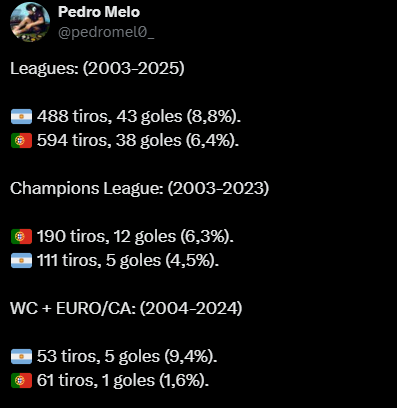The width and height of the screenshot is (397, 408).
Task: Open the @pedromel0_ handle link
Action: (x=106, y=32)
